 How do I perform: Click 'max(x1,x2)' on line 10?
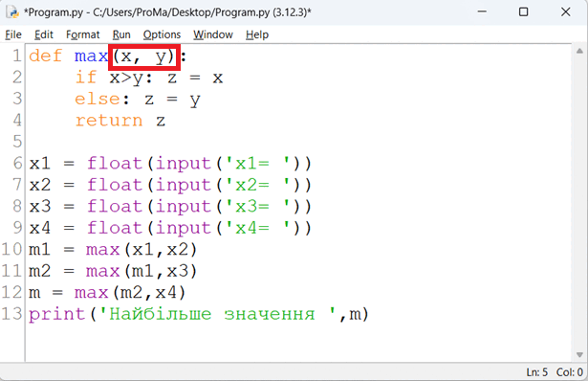(x=142, y=250)
